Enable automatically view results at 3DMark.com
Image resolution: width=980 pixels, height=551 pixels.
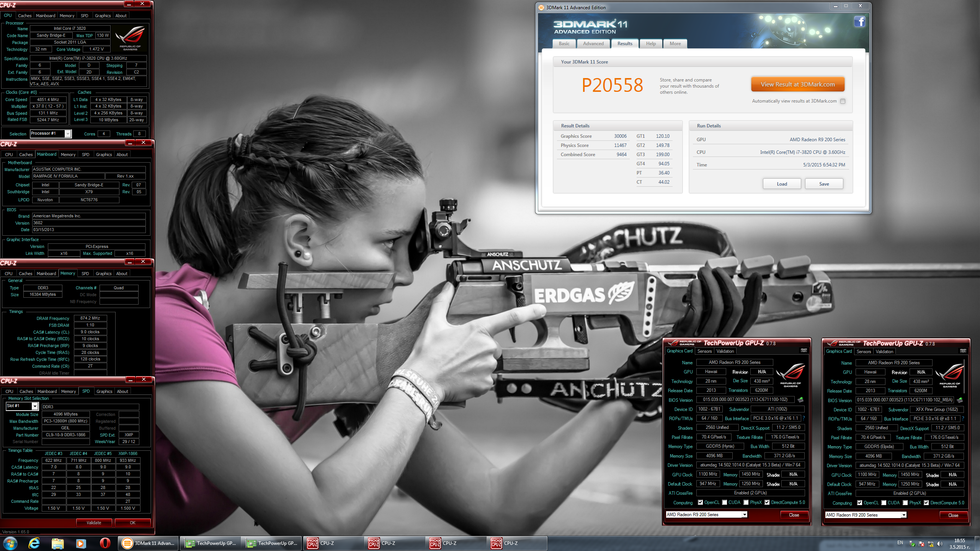click(x=843, y=101)
